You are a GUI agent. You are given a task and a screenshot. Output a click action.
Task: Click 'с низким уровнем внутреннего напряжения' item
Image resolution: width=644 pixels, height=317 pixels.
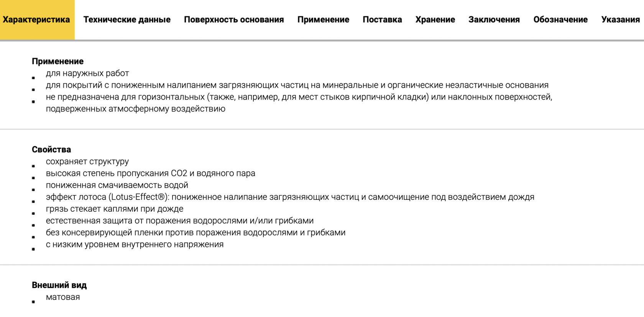pos(135,244)
